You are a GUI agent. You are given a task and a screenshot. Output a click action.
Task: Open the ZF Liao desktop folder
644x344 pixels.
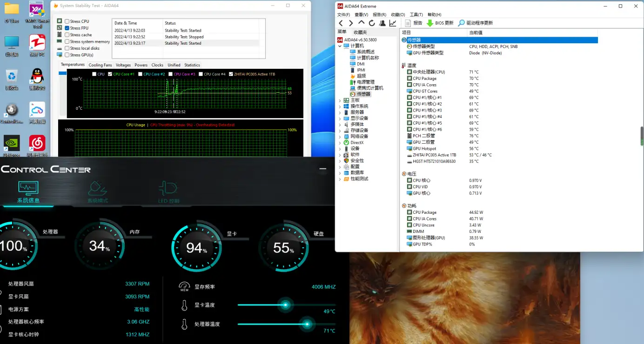pos(12,13)
